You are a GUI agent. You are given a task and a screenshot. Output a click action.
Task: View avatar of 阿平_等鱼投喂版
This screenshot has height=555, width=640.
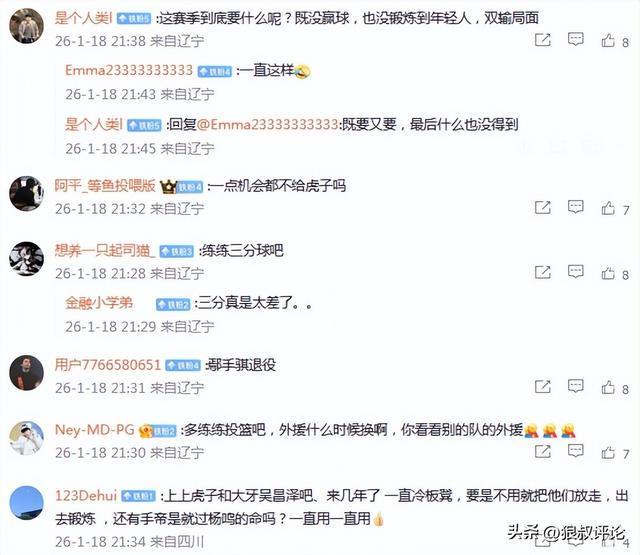27,194
